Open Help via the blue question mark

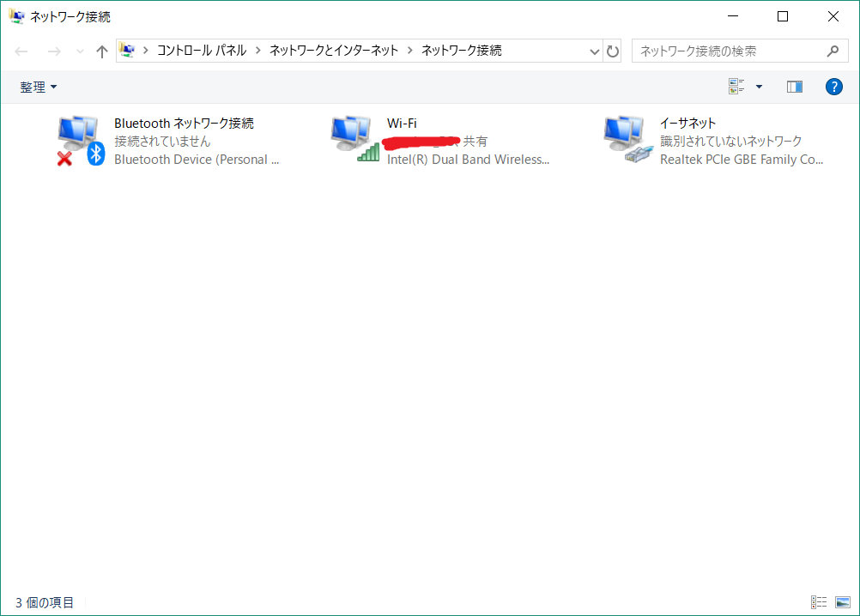[x=833, y=86]
